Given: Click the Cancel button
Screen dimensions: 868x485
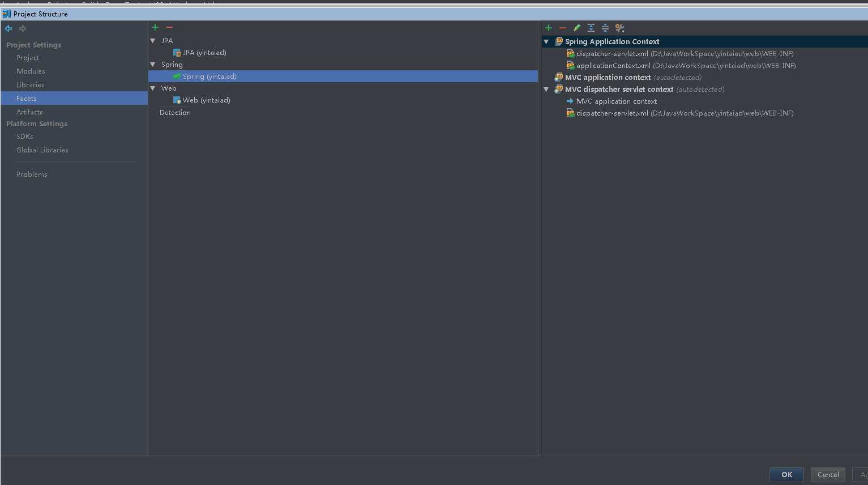Looking at the screenshot, I should coord(828,475).
